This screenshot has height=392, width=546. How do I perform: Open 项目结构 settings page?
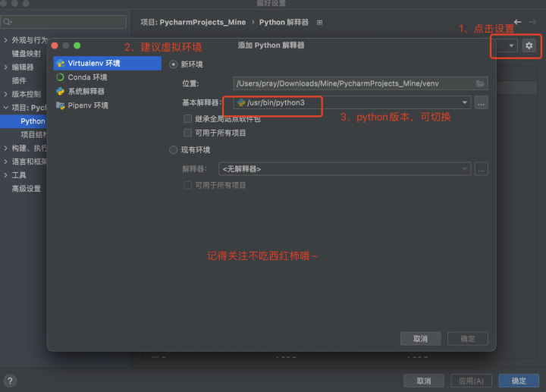coord(34,135)
